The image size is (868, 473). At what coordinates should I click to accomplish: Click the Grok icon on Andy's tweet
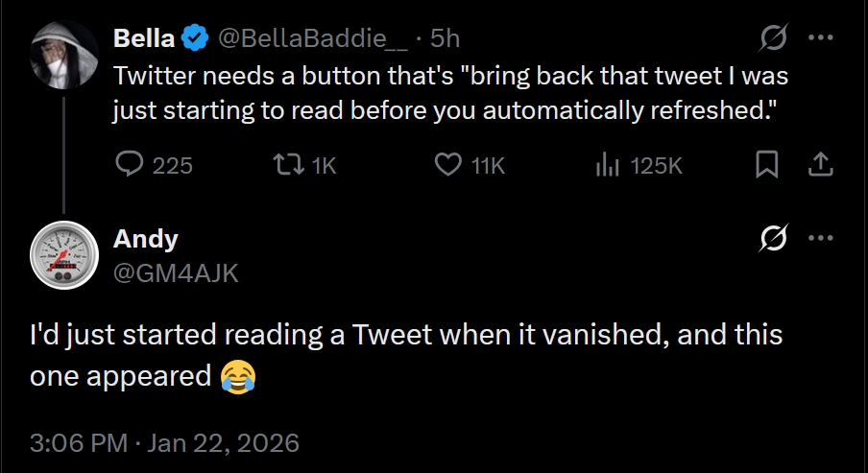pos(772,238)
